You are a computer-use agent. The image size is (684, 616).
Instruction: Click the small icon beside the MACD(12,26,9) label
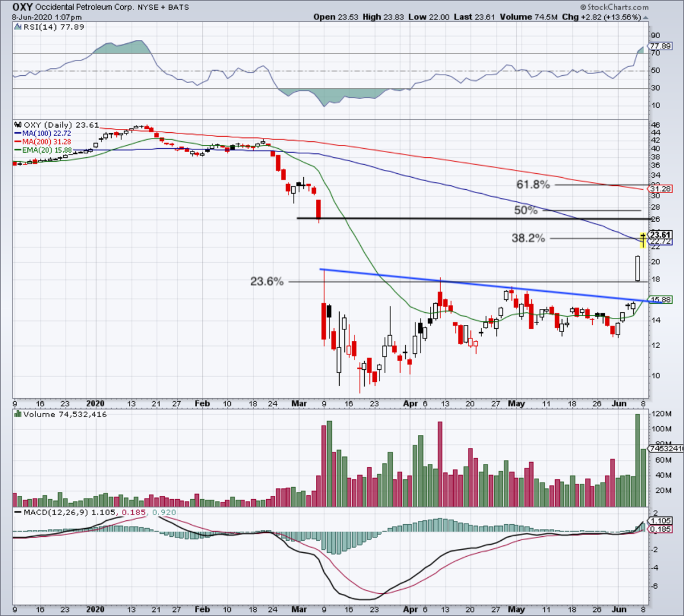point(17,512)
